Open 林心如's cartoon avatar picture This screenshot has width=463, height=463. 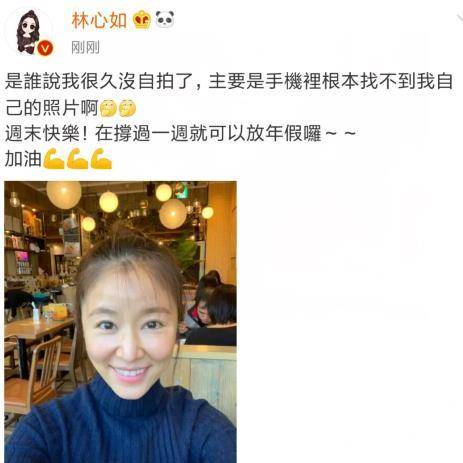coord(29,32)
